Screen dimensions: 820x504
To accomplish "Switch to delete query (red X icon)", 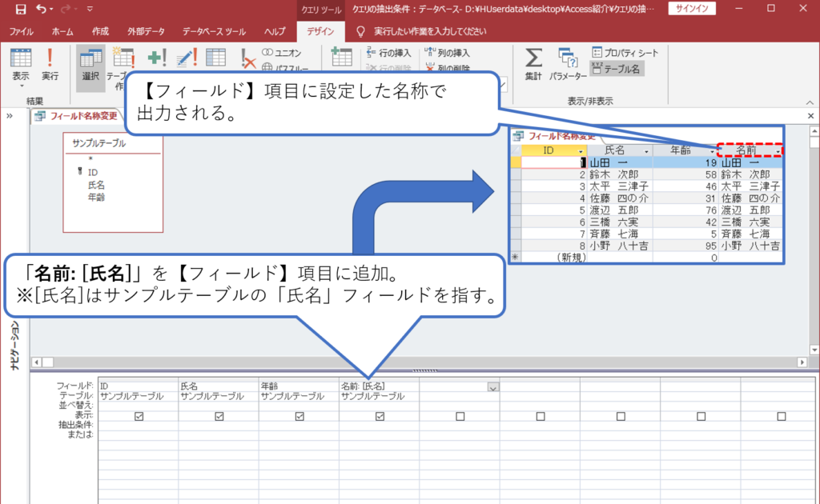I will [247, 58].
